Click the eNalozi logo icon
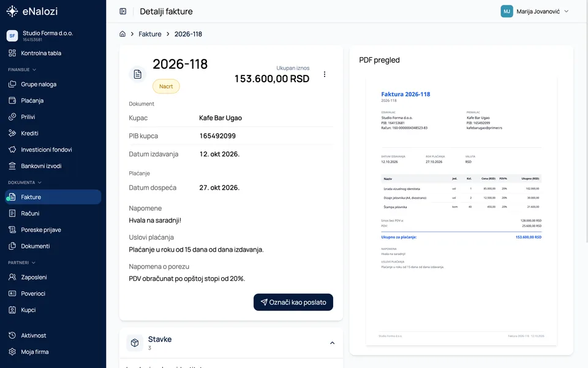Viewport: 588px width, 368px height. coord(12,11)
